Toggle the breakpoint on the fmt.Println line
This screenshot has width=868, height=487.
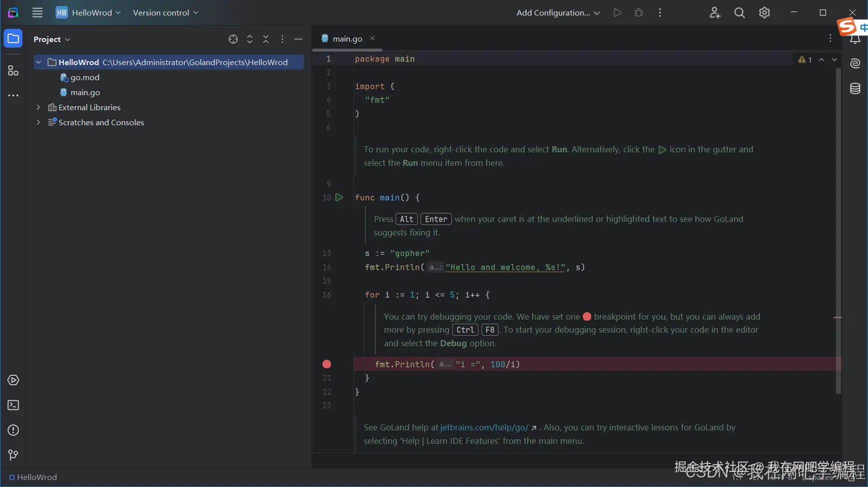[327, 364]
